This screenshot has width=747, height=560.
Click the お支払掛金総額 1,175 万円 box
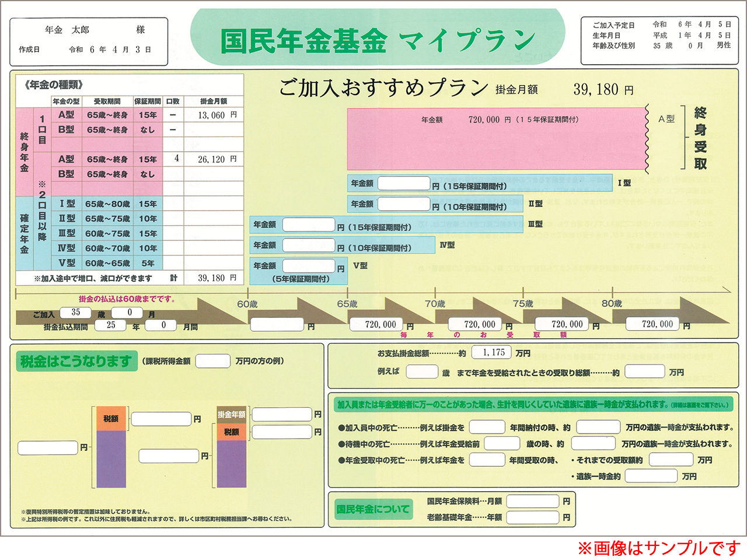(492, 352)
